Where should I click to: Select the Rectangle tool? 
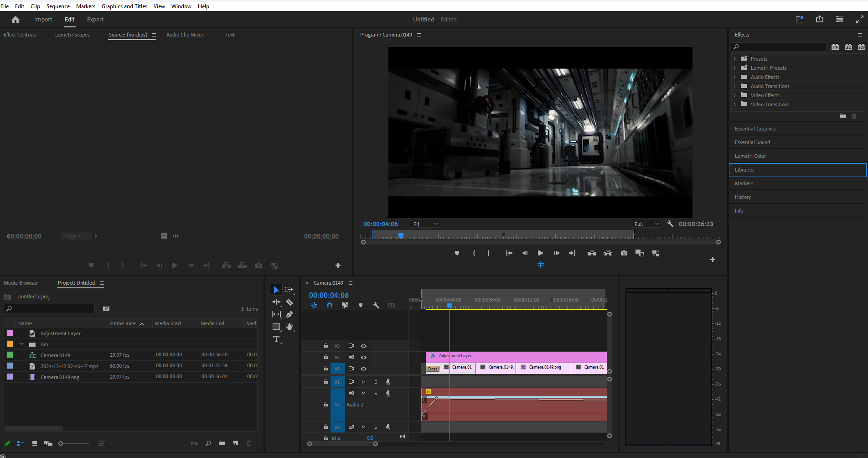pos(276,327)
